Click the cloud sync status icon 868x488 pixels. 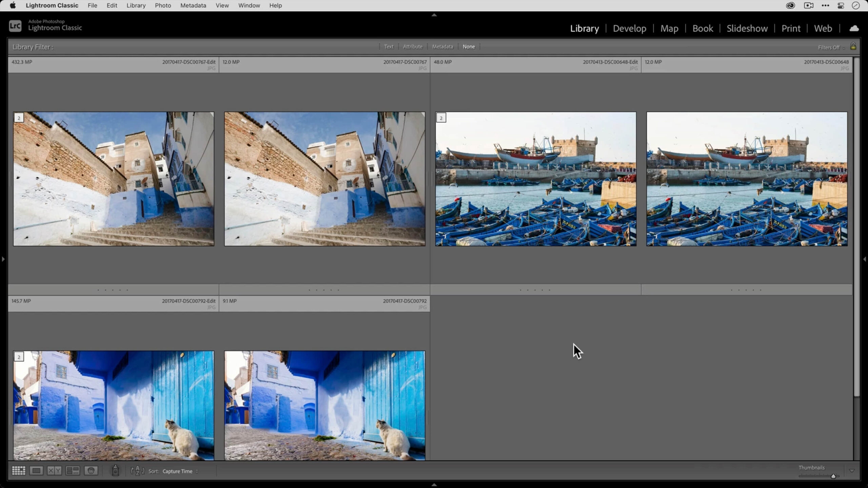pos(854,28)
